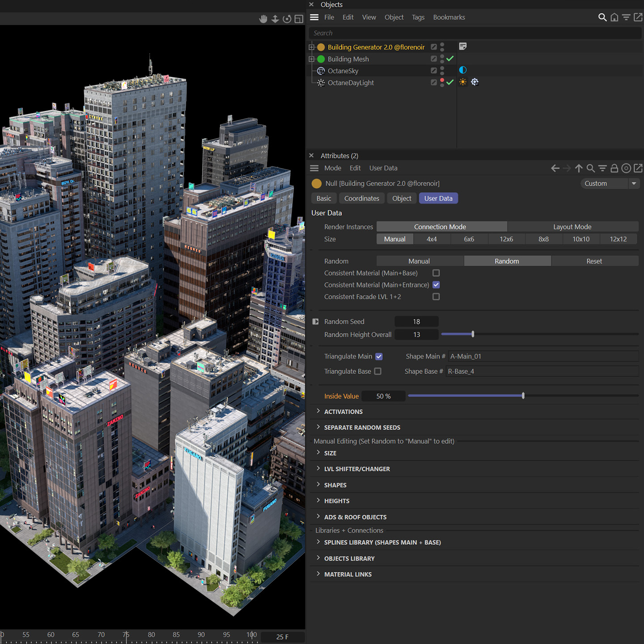Toggle Building Mesh green enable checkmark

point(450,59)
